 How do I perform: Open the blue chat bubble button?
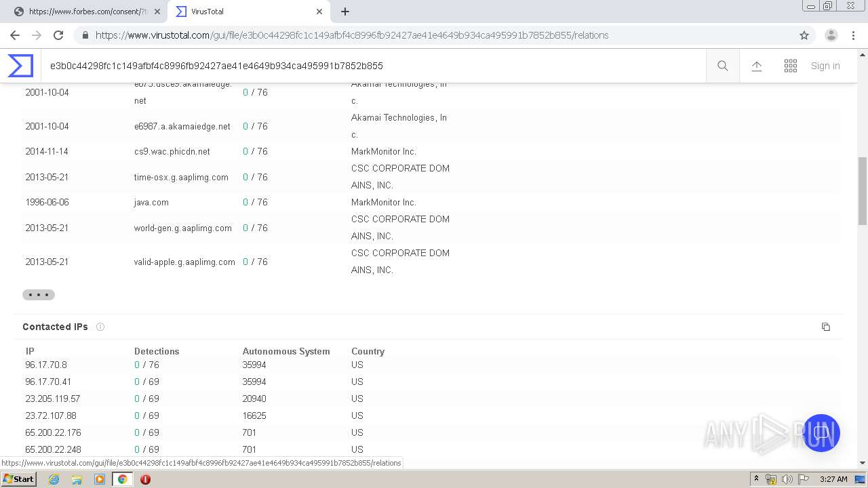[x=821, y=433]
